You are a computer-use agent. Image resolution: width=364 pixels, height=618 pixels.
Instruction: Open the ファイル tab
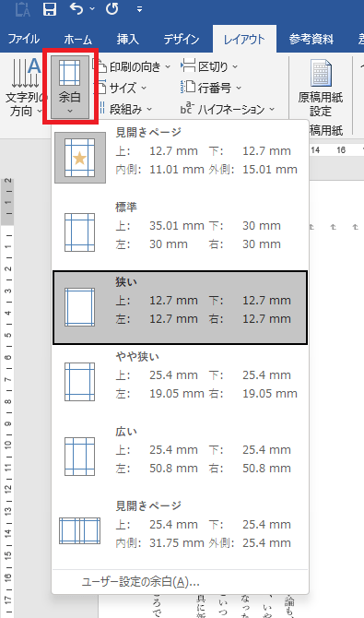pos(24,39)
